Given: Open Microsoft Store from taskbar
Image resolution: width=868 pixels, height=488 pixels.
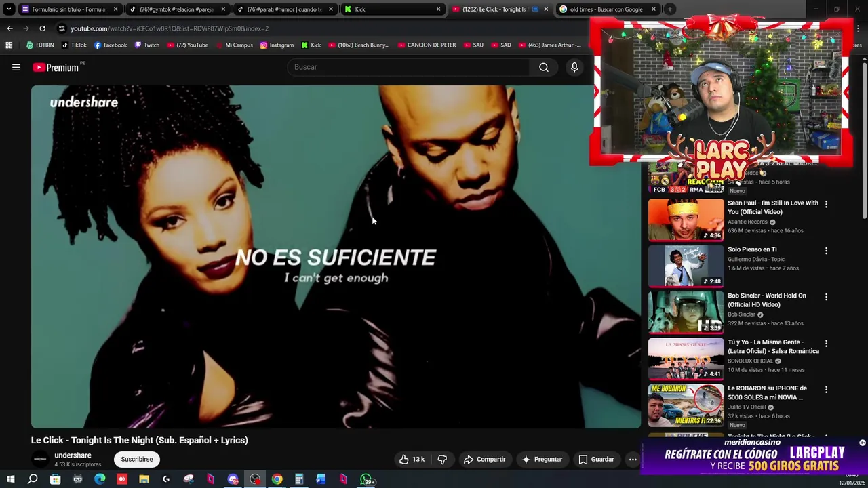Looking at the screenshot, I should 55,480.
